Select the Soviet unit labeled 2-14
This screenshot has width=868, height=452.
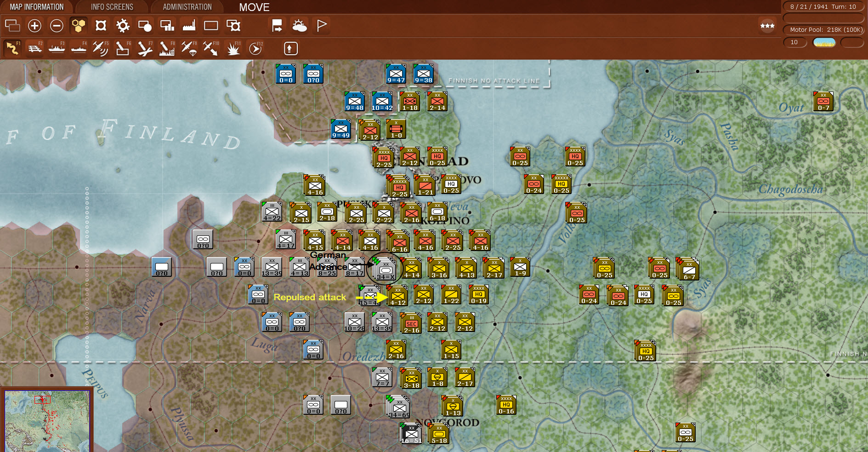437,102
